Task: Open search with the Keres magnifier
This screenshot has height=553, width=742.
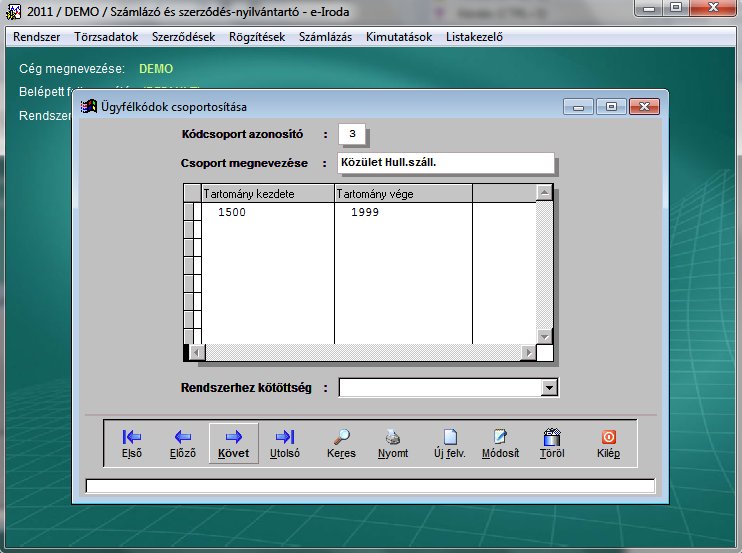Action: pyautogui.click(x=341, y=443)
